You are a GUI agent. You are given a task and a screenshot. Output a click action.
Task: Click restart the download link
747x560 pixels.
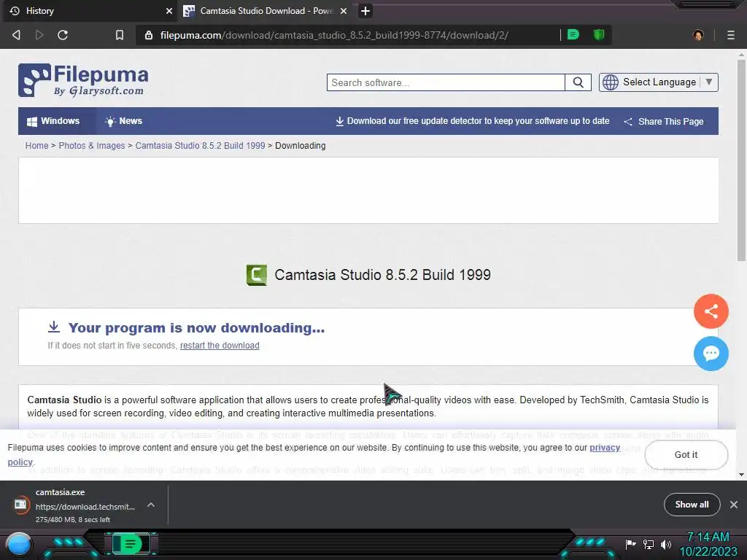click(220, 346)
